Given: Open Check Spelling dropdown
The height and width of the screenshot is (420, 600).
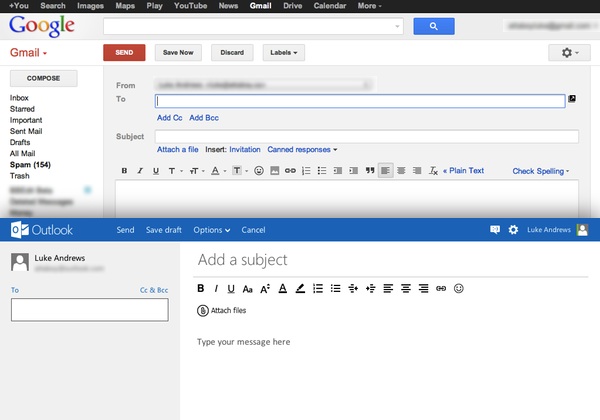Looking at the screenshot, I should 541,171.
